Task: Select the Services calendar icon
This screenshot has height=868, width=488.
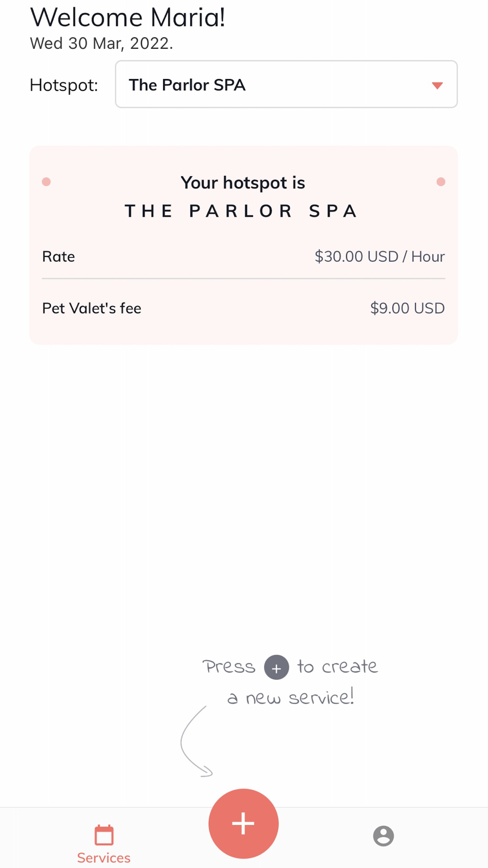Action: (104, 835)
